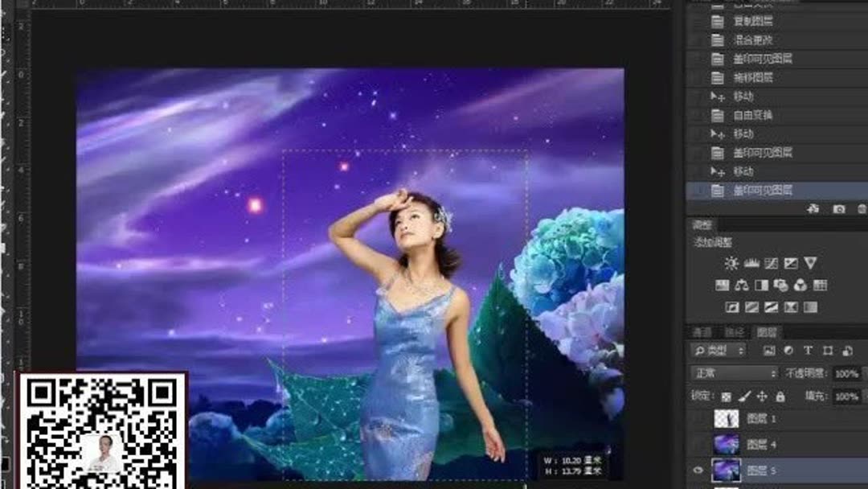Select the Brightness/Contrast adjustment icon

(731, 263)
